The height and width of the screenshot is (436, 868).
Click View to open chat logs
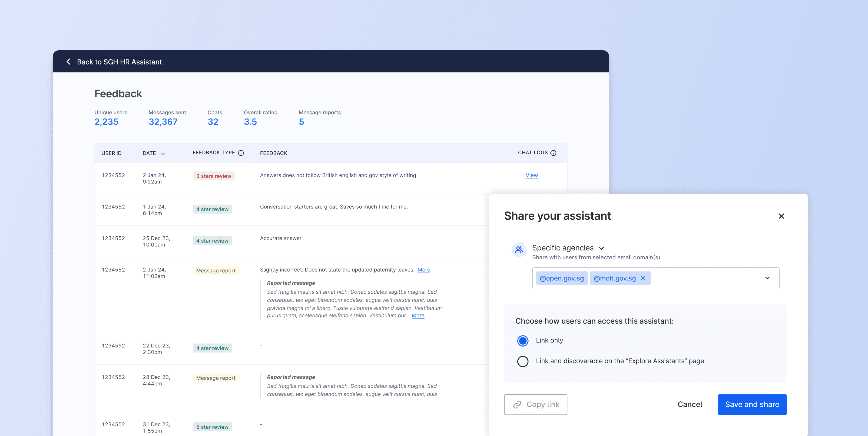click(531, 175)
